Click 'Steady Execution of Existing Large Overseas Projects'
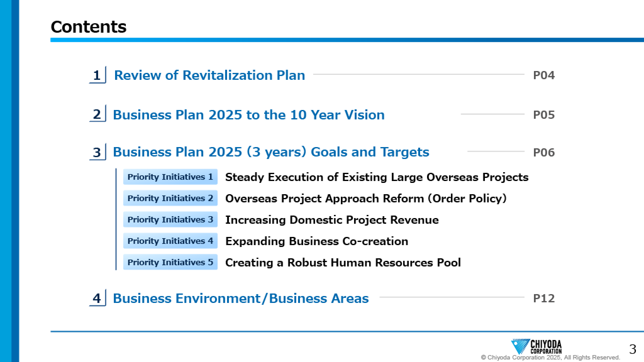This screenshot has width=644, height=362. [x=377, y=177]
